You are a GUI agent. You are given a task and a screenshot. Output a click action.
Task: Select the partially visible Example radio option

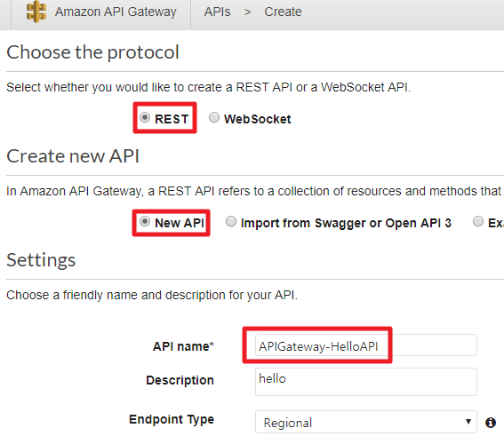478,221
